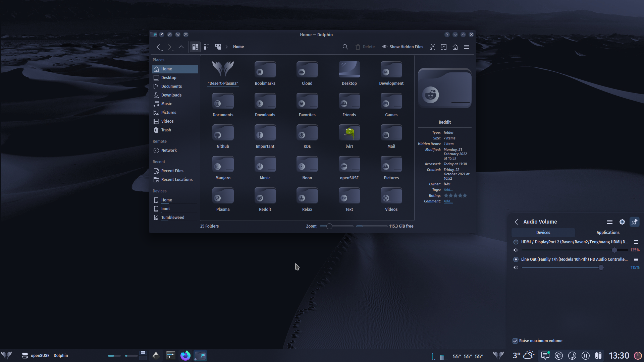Switch to Applications tab
644x362 pixels.
608,233
